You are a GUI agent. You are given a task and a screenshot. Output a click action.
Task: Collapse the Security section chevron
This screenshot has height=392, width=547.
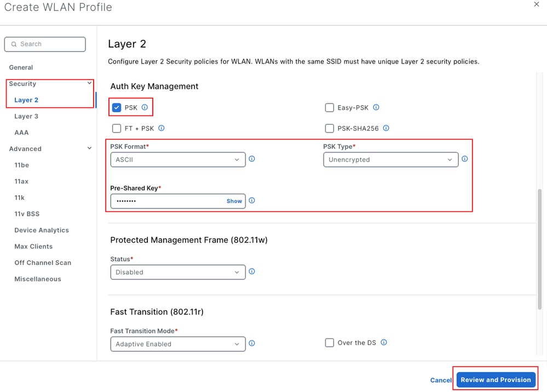tap(90, 83)
